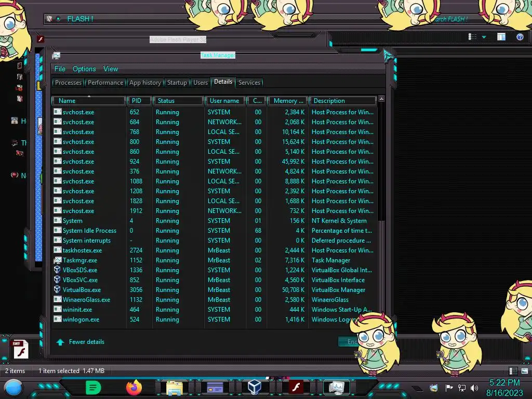Switch to the Startup tab

point(177,83)
